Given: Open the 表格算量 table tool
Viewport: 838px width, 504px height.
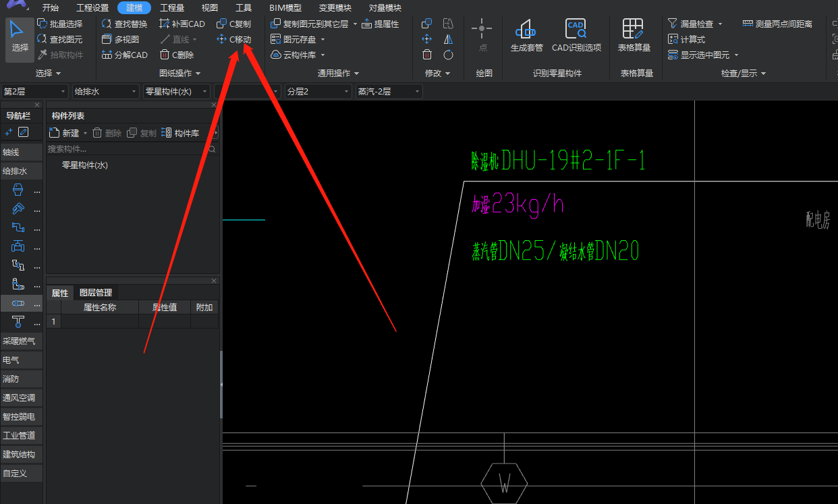Looking at the screenshot, I should [x=634, y=35].
